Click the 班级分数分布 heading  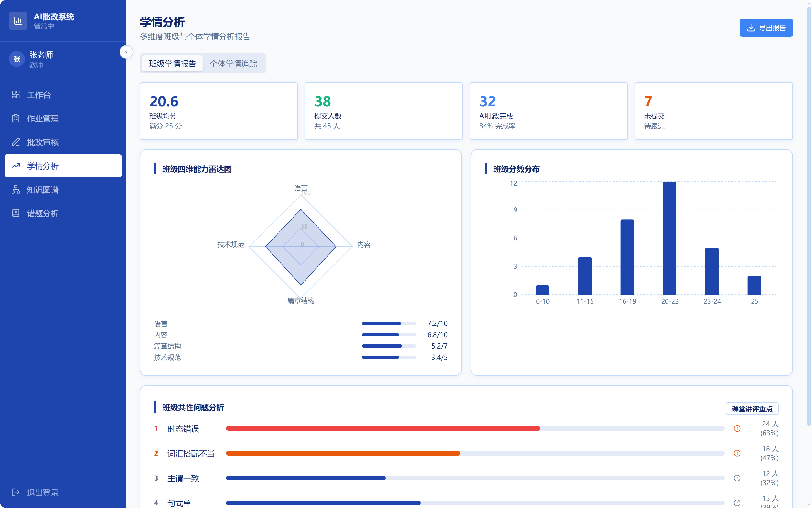coord(517,169)
